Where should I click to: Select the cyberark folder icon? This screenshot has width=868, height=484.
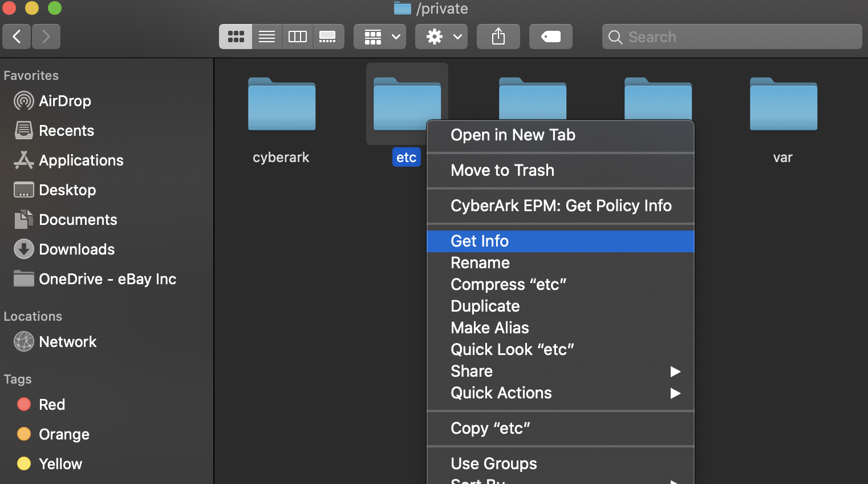[282, 104]
